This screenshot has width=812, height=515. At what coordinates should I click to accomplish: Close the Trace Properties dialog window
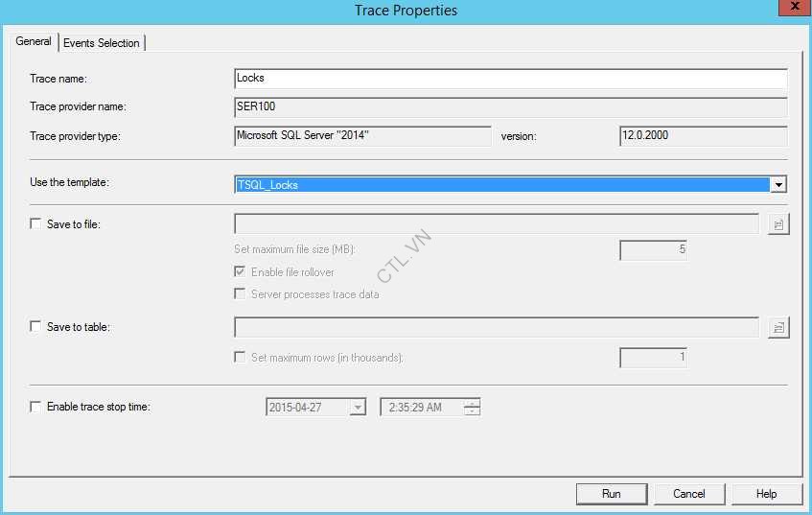(x=792, y=8)
